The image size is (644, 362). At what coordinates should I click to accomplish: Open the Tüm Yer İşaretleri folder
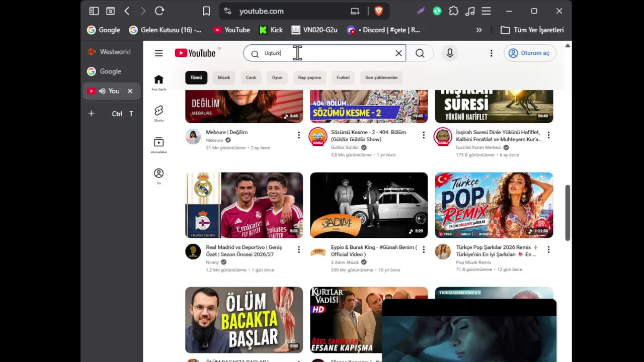pos(532,30)
